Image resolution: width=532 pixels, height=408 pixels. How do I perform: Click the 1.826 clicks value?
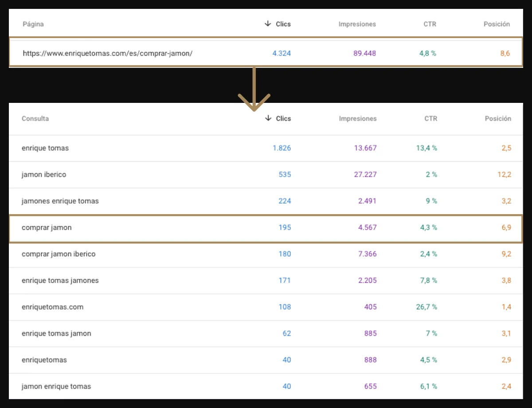point(282,148)
